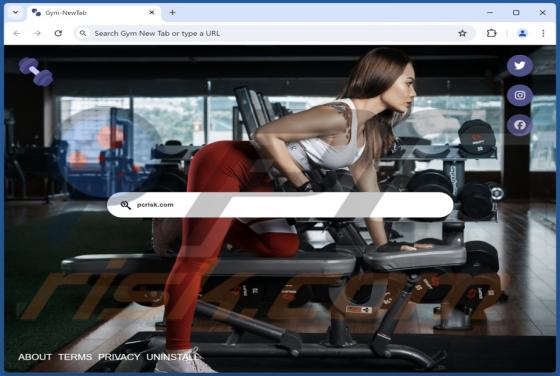Screen dimensions: 560x376
Task: Open the Chrome three-dot menu
Action: tap(543, 33)
